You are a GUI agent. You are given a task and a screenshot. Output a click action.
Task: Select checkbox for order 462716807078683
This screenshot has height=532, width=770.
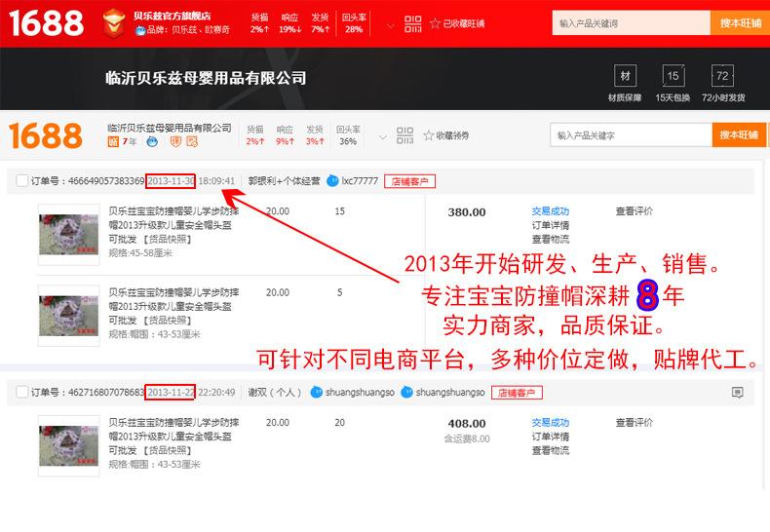[22, 393]
